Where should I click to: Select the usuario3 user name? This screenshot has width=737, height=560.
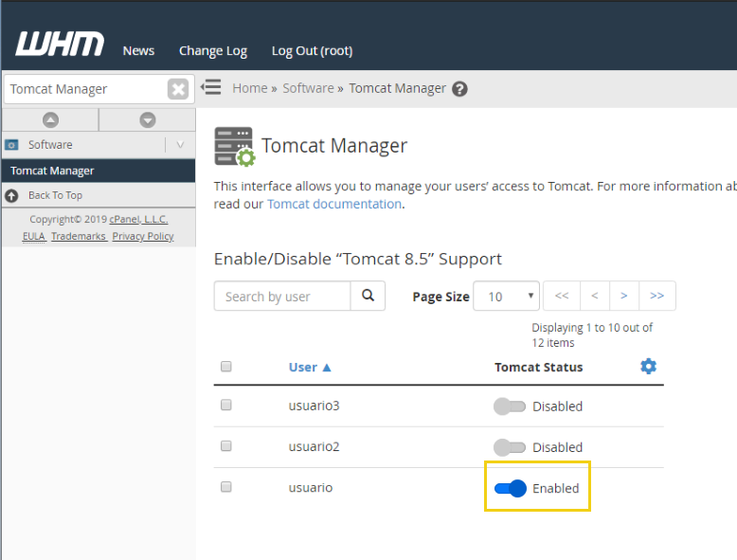click(x=314, y=406)
